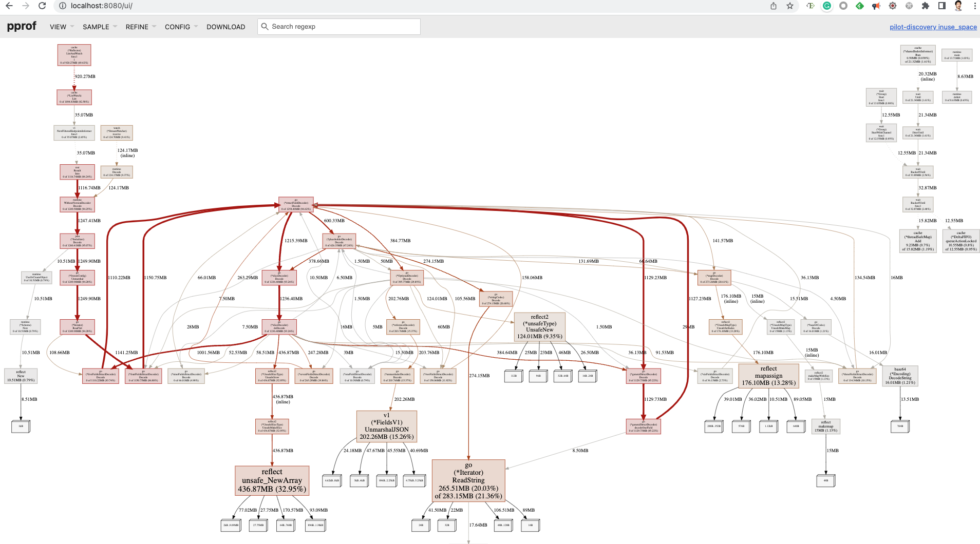Viewport: 980px width, 544px height.
Task: Open the pilot-discovery inuse_space link
Action: tap(934, 27)
